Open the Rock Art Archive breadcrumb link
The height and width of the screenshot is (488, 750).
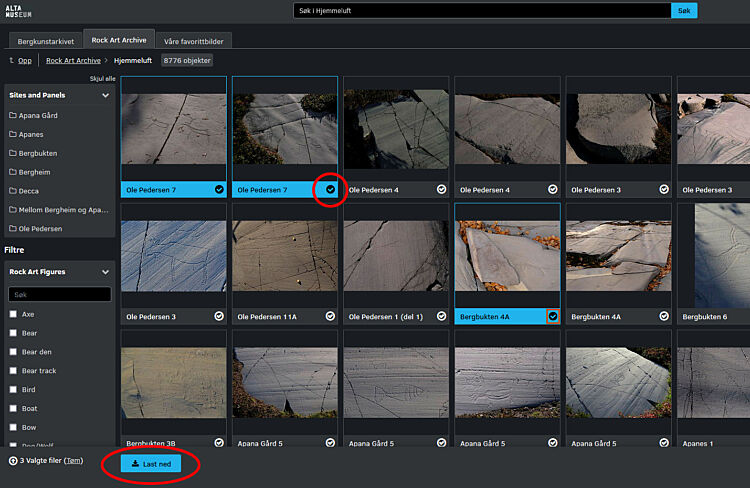point(73,60)
